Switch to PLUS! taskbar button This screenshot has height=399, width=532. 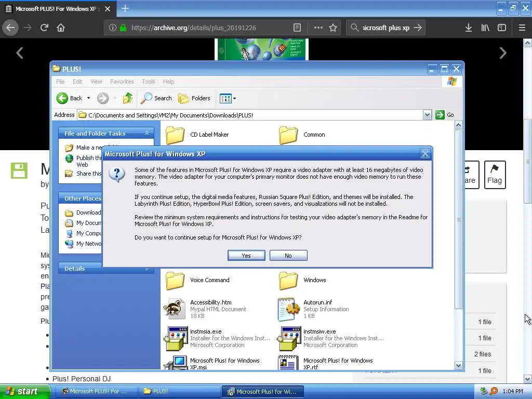[180, 392]
